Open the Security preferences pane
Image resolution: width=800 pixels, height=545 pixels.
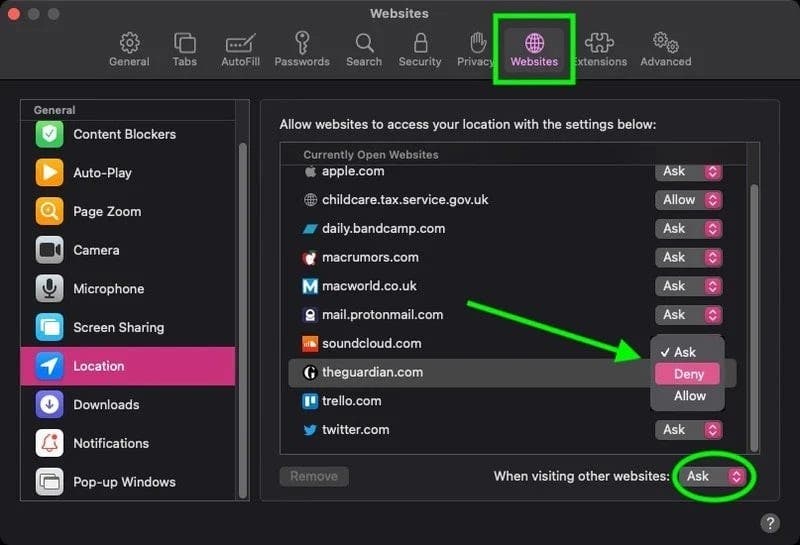(419, 49)
